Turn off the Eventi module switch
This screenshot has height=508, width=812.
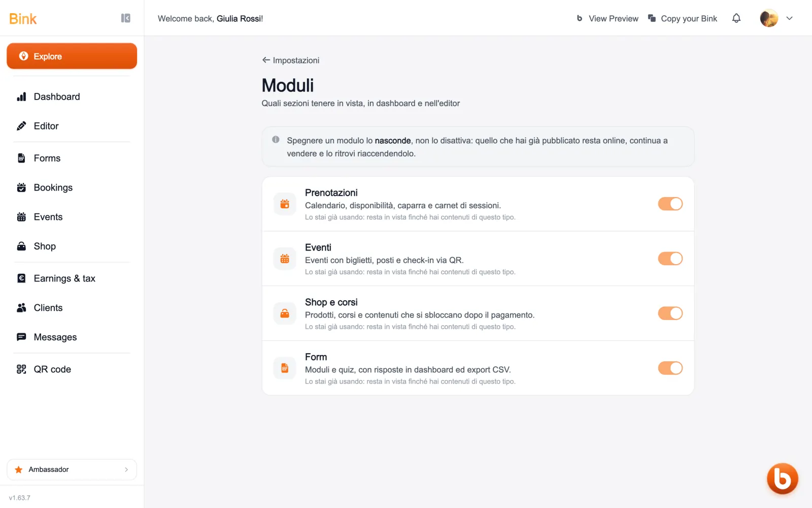tap(670, 259)
